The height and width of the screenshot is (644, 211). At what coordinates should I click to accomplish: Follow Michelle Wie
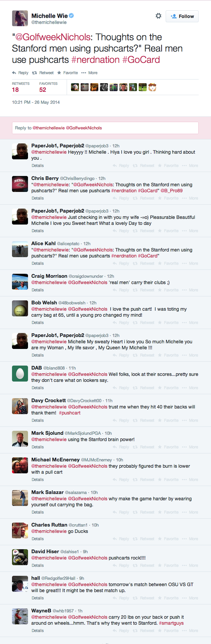[x=182, y=16]
